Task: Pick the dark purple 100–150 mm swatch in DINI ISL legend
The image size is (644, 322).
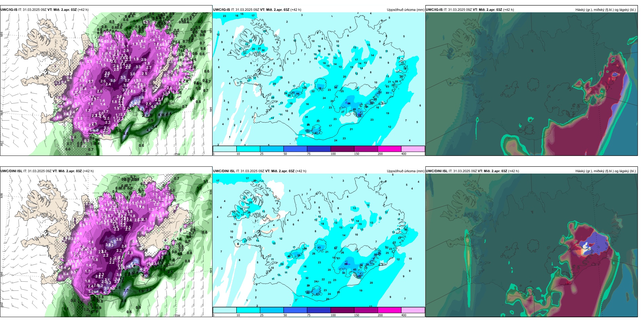Action: pyautogui.click(x=342, y=310)
